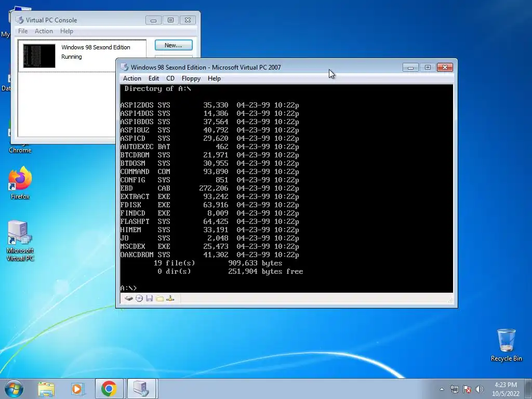Click the Virtual PC taskbar button
Image resolution: width=532 pixels, height=399 pixels.
click(141, 389)
